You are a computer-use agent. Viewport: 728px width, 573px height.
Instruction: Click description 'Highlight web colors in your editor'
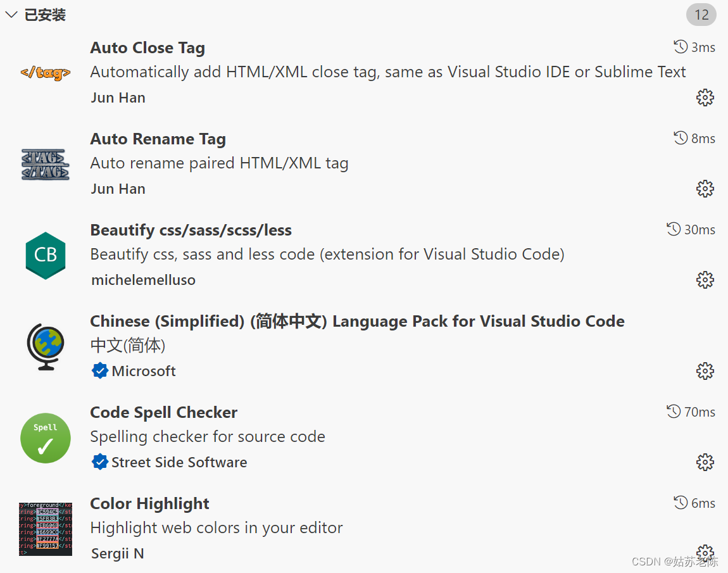pyautogui.click(x=217, y=528)
